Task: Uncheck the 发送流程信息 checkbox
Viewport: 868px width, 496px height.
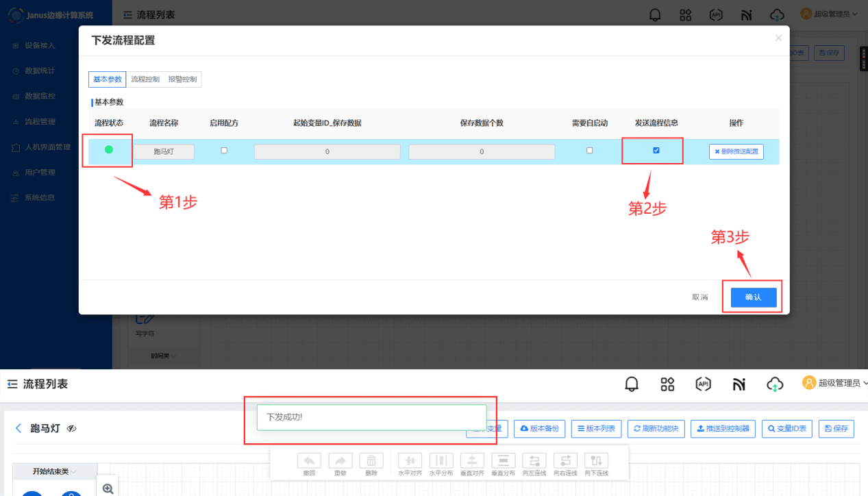Action: click(x=656, y=151)
